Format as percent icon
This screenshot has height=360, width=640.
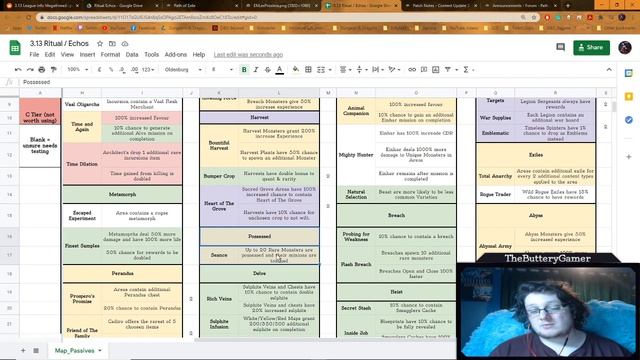[x=111, y=70]
